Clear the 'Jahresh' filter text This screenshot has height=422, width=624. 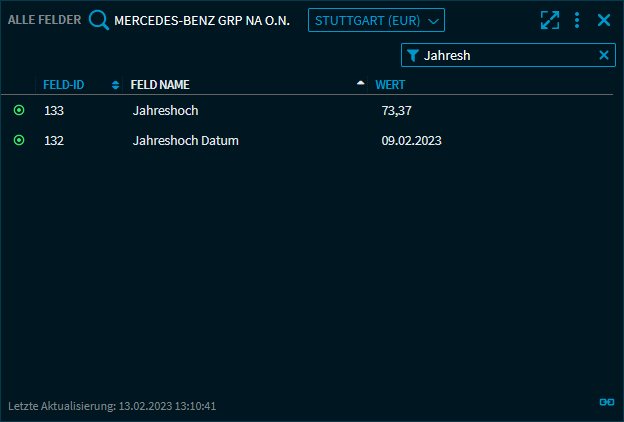(603, 56)
